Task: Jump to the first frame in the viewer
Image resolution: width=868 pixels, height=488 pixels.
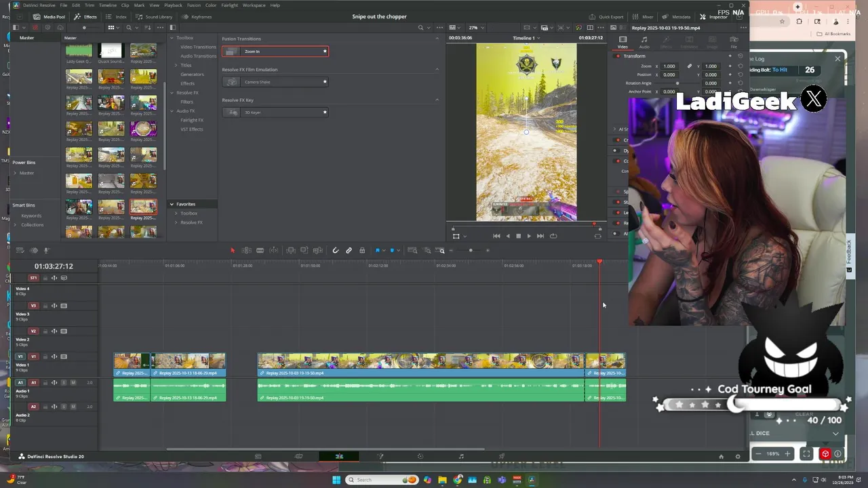Action: [496, 236]
